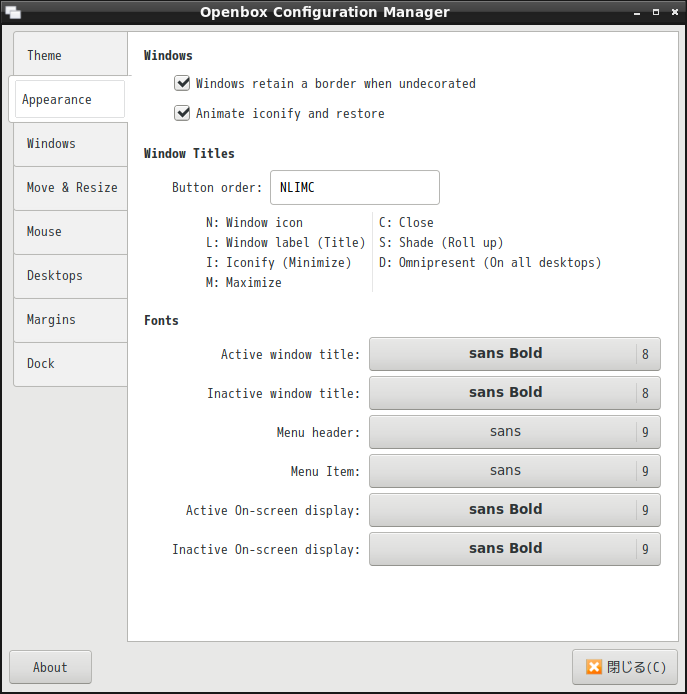Viewport: 687px width, 694px height.
Task: Open window menu icon in the title bar
Action: click(x=13, y=12)
